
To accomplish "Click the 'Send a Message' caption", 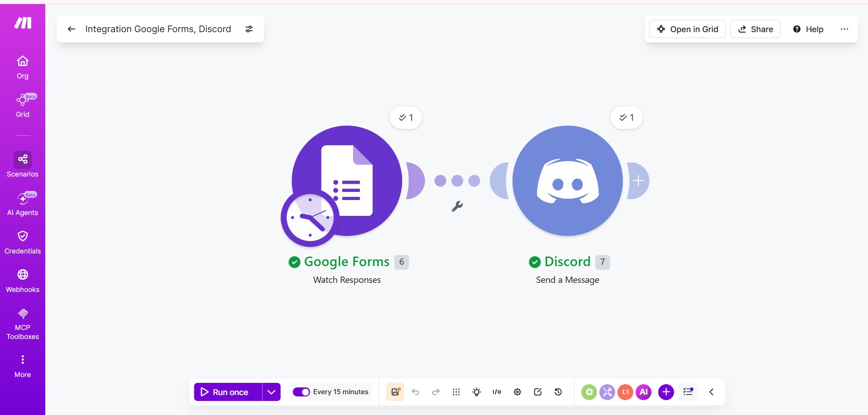I will coord(567,280).
